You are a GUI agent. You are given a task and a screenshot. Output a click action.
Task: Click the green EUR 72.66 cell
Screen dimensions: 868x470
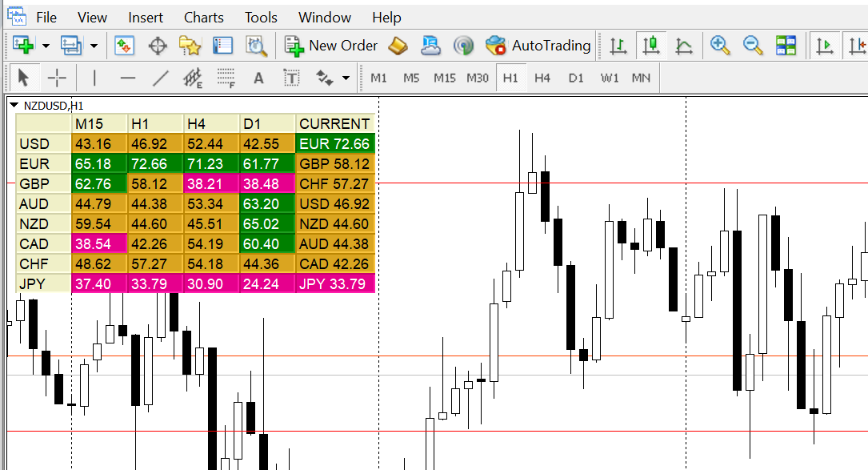click(335, 143)
